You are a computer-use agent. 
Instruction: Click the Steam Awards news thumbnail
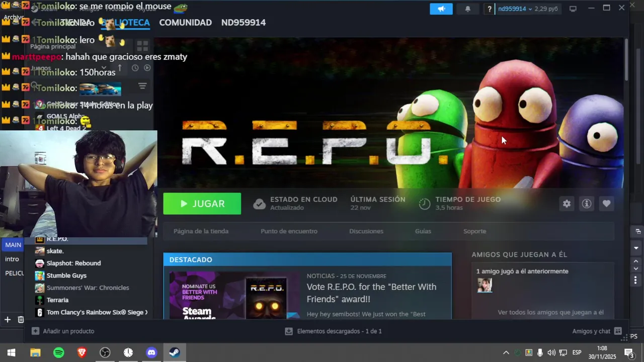pos(234,295)
